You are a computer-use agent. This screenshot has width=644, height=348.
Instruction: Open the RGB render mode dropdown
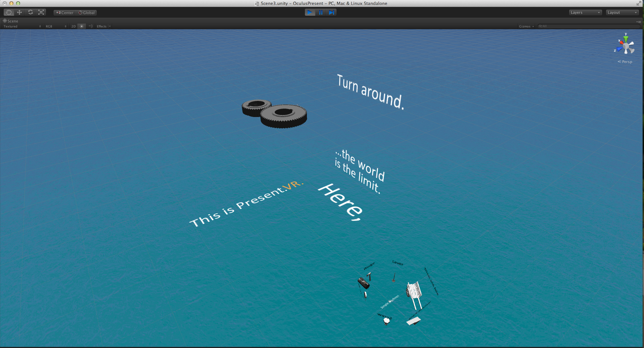coord(56,26)
